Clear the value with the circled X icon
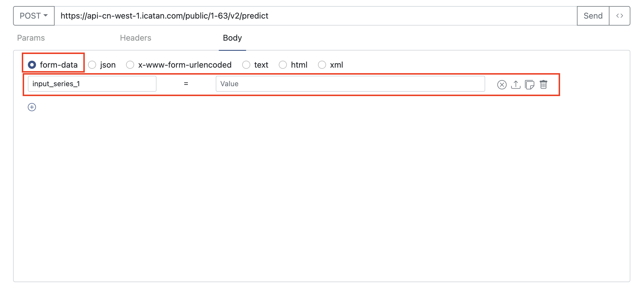644x292 pixels. click(x=502, y=84)
